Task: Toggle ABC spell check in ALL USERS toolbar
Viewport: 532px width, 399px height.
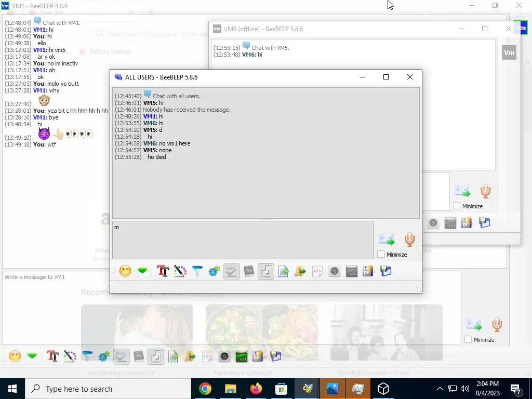Action: pos(231,271)
